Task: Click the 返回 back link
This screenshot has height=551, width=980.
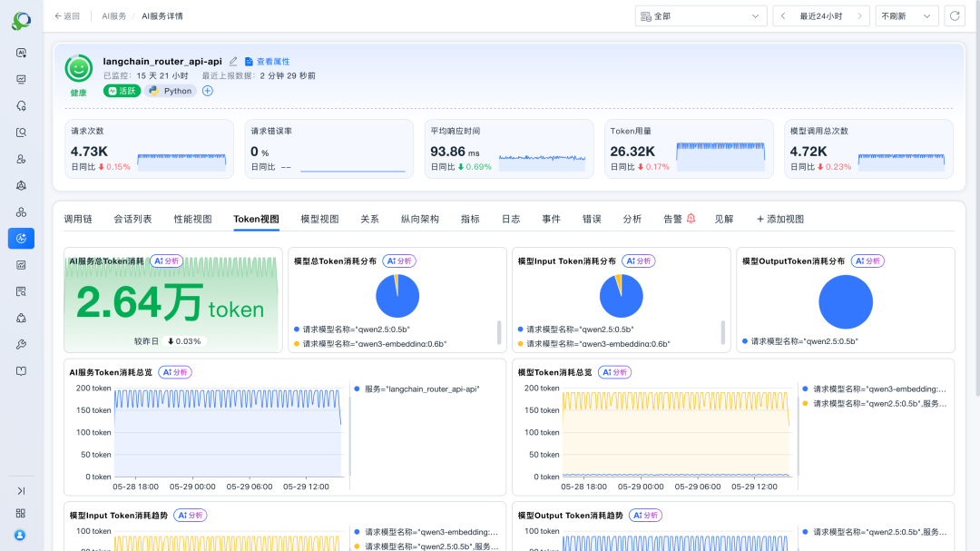Action: [67, 16]
